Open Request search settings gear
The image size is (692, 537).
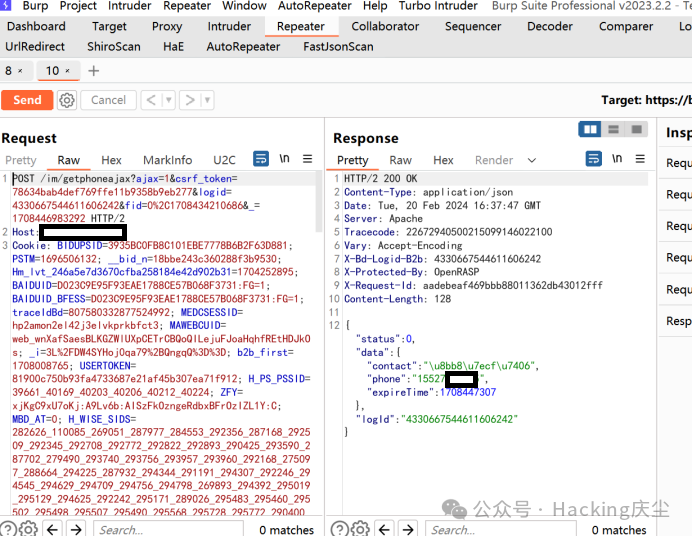(x=28, y=529)
